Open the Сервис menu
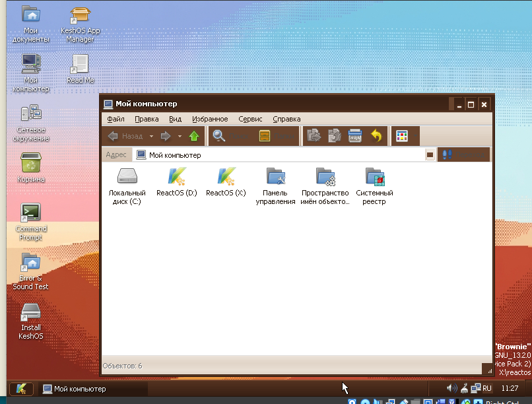 pos(250,119)
